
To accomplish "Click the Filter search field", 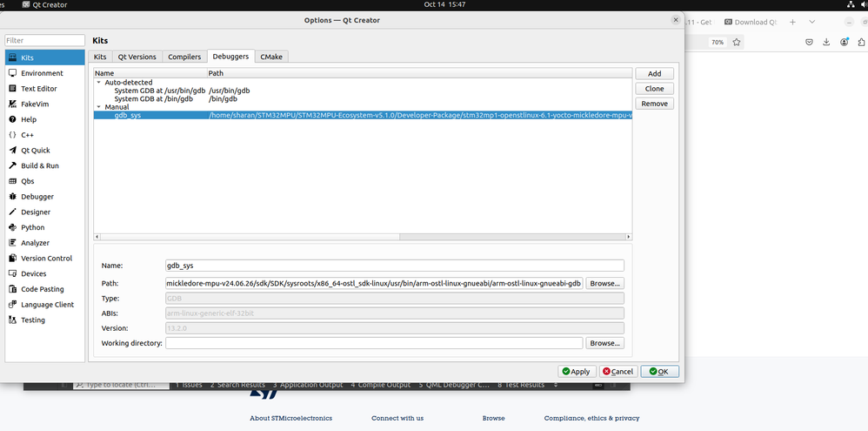I will pyautogui.click(x=45, y=40).
